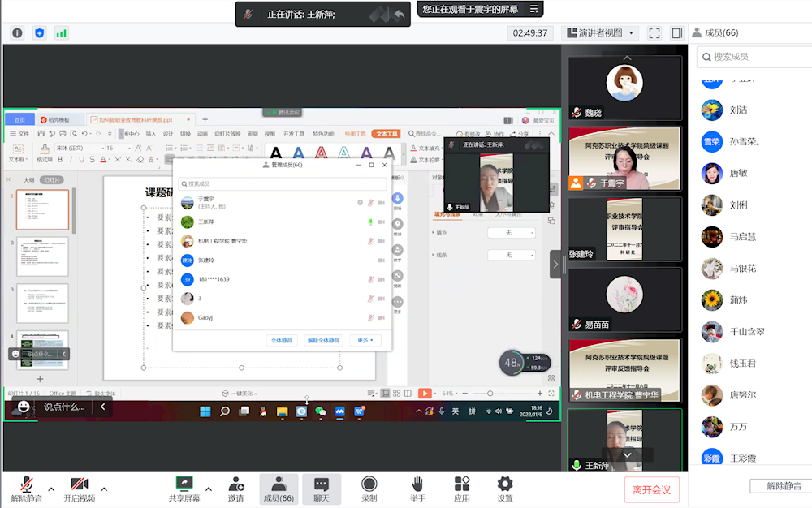Toggle the Members (成员) panel button
This screenshot has height=508, width=812.
(279, 489)
